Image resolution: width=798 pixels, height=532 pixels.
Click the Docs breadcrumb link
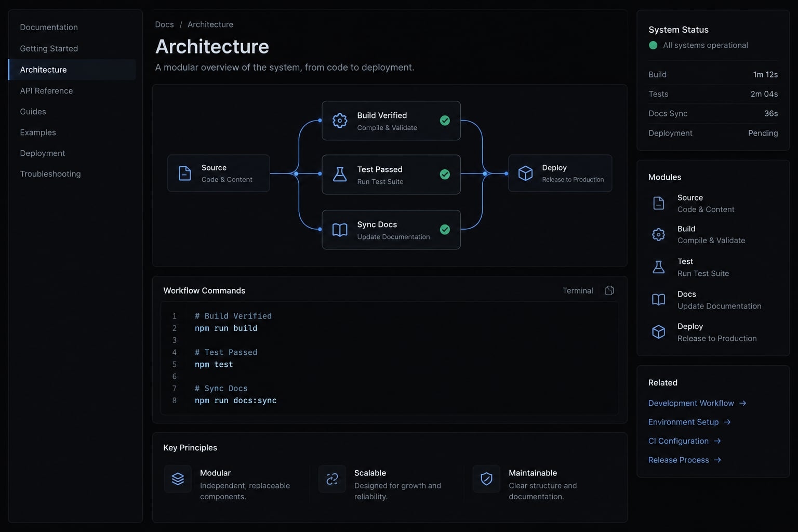coord(164,24)
